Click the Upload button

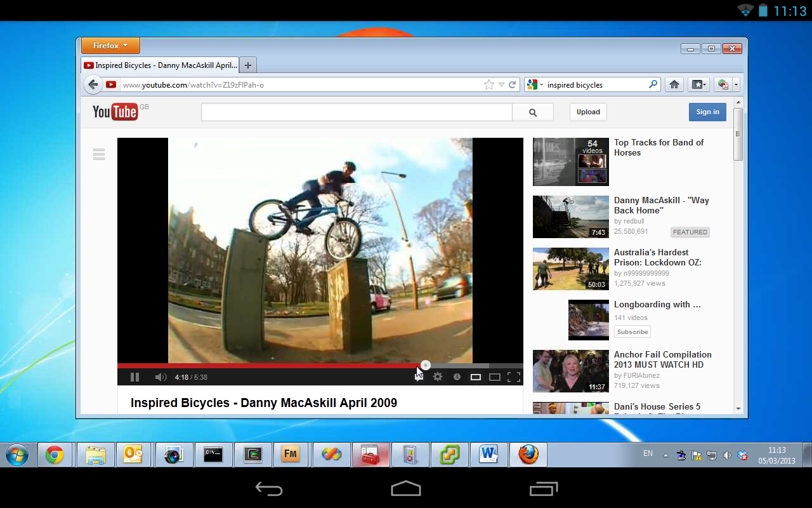pos(588,112)
